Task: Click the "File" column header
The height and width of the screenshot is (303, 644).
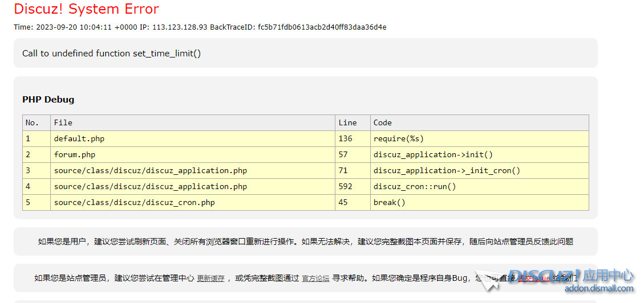Action: (x=193, y=122)
